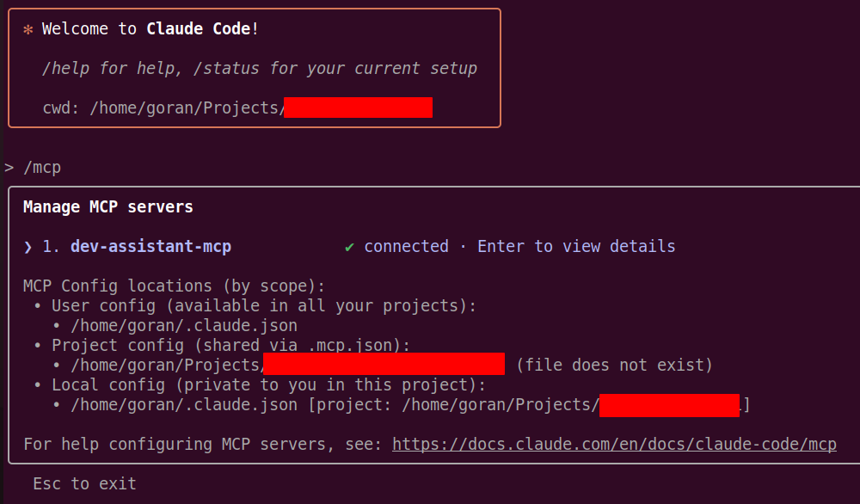Click the "Welcome to Claude Code!" title

pyautogui.click(x=150, y=29)
